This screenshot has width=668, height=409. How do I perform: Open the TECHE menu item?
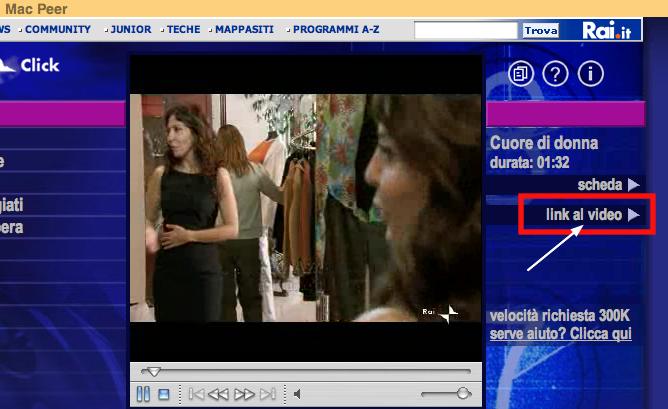[183, 29]
